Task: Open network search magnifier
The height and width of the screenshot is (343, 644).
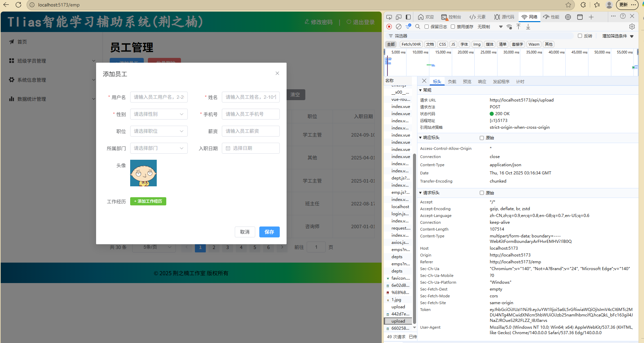Action: tap(417, 27)
